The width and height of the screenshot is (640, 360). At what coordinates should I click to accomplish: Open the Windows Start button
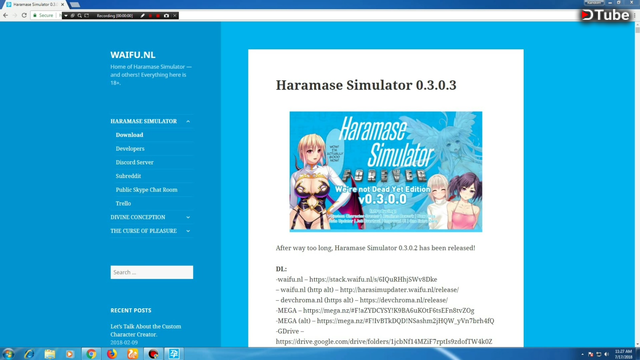coord(8,354)
